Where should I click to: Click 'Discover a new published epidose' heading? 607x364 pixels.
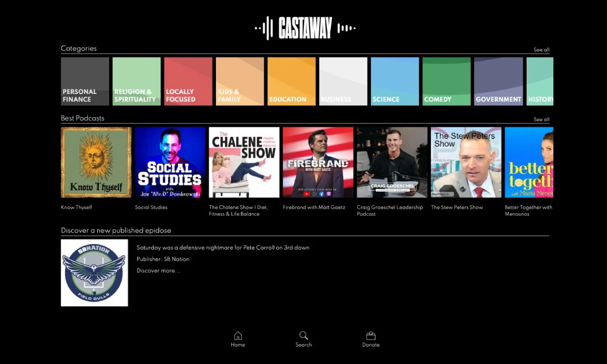pos(116,231)
